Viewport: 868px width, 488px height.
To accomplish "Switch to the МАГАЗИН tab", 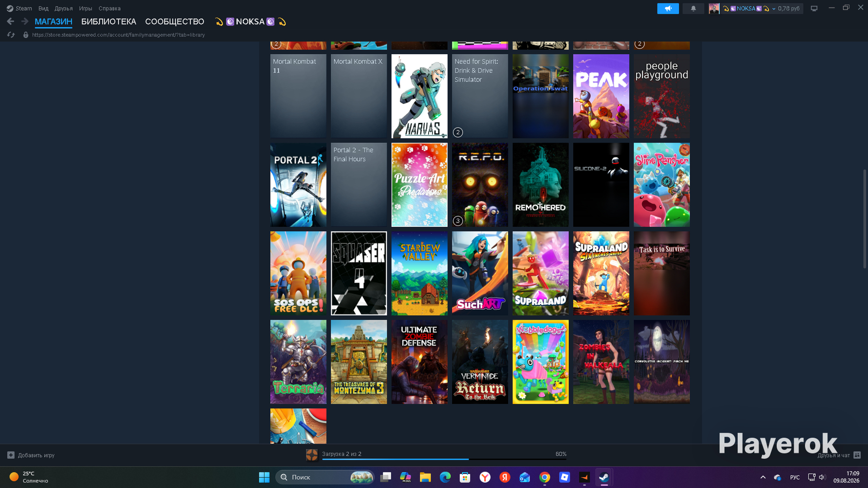I will coord(53,21).
